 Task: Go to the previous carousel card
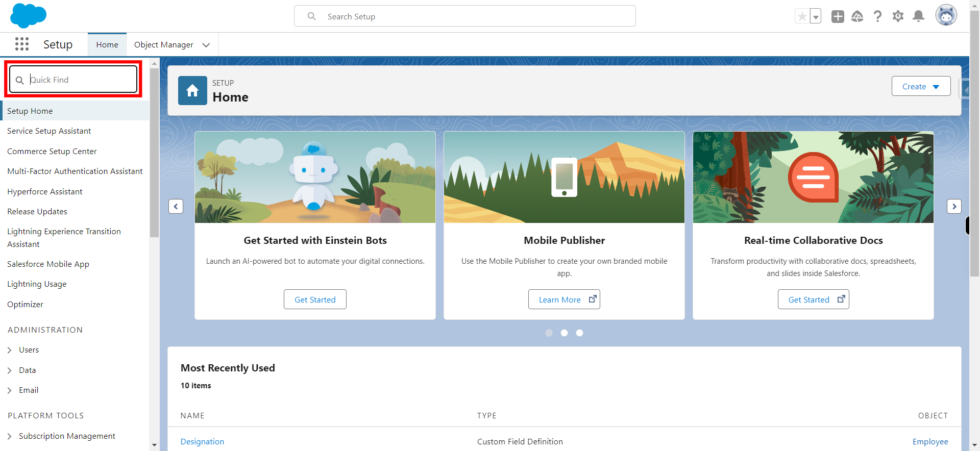point(176,206)
